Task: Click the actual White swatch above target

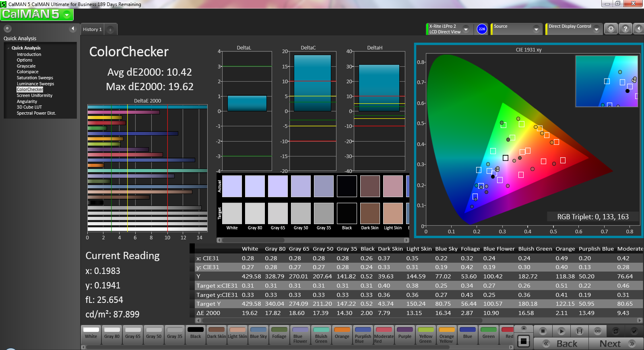Action: pyautogui.click(x=232, y=186)
